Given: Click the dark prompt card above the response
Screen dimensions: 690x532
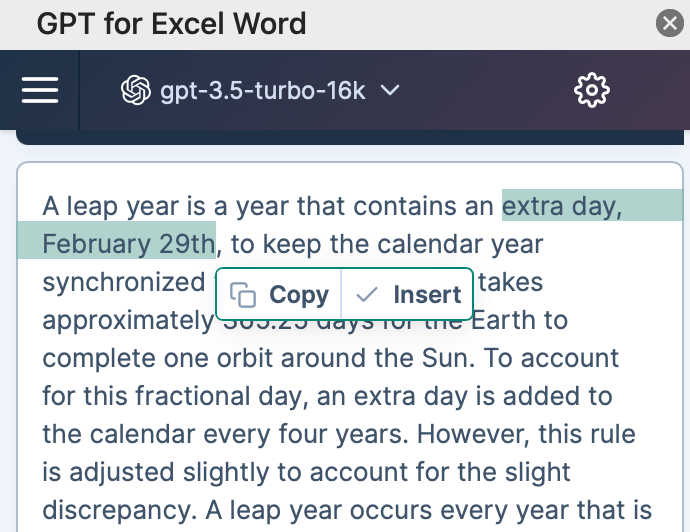Looking at the screenshot, I should [350, 137].
